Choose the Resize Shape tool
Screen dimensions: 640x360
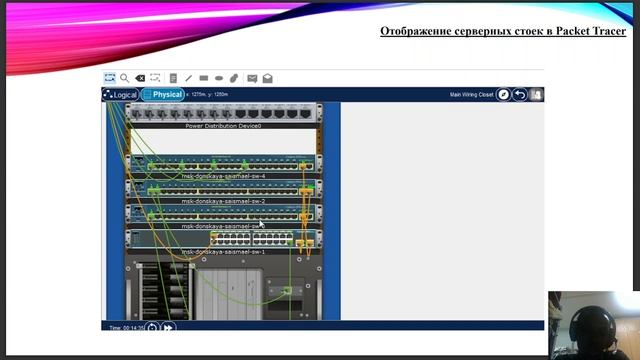coord(155,78)
